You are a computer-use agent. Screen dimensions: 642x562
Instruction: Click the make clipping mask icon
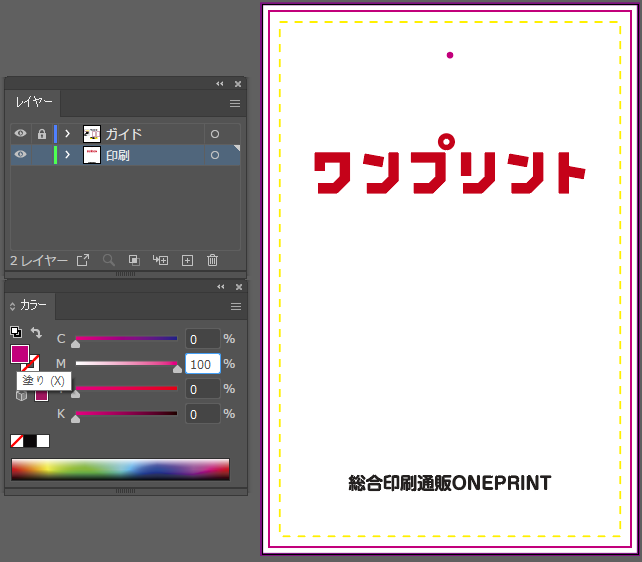[134, 260]
